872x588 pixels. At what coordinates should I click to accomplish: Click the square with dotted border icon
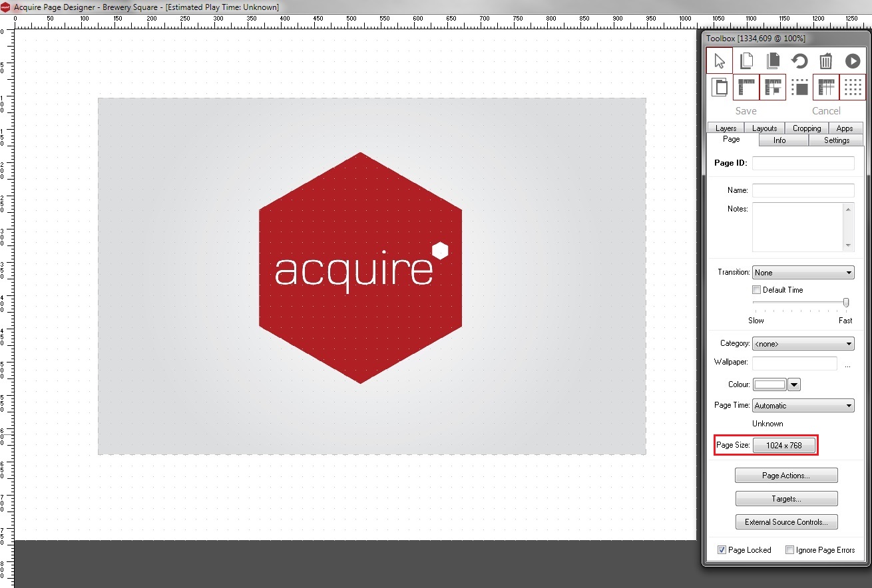799,87
